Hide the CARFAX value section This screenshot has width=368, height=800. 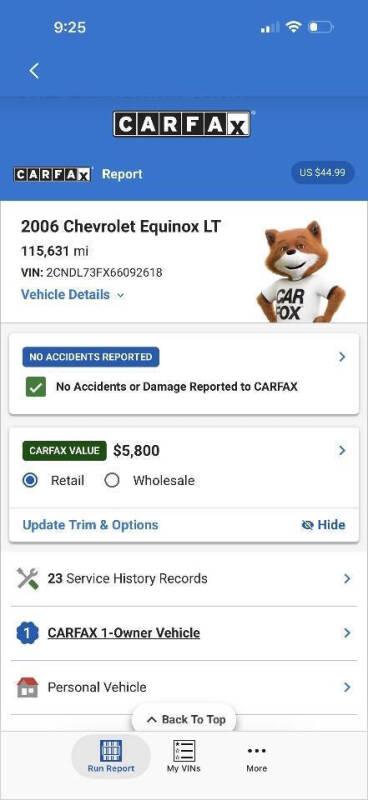pos(323,525)
